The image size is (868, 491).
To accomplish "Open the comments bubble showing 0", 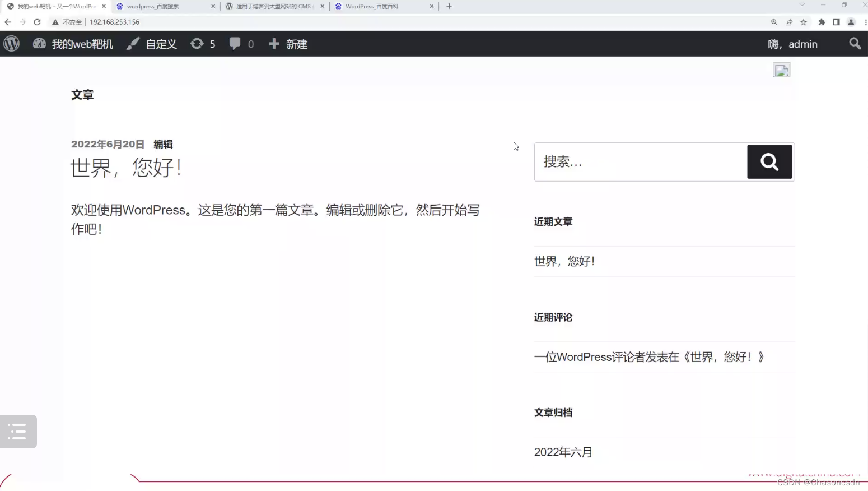I will 241,44.
